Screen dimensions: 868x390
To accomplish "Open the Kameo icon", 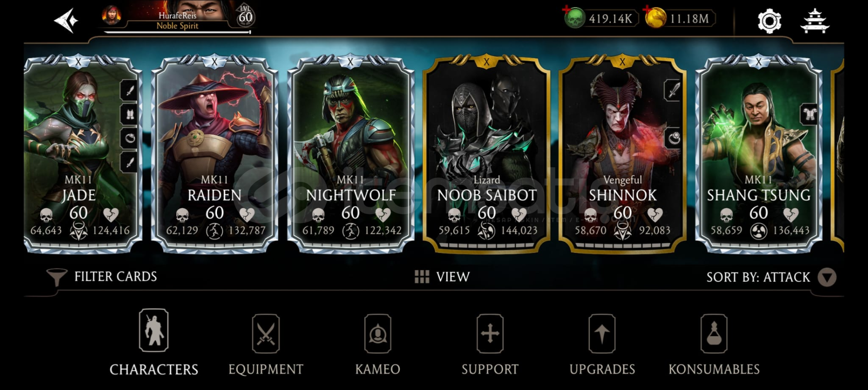I will 377,334.
